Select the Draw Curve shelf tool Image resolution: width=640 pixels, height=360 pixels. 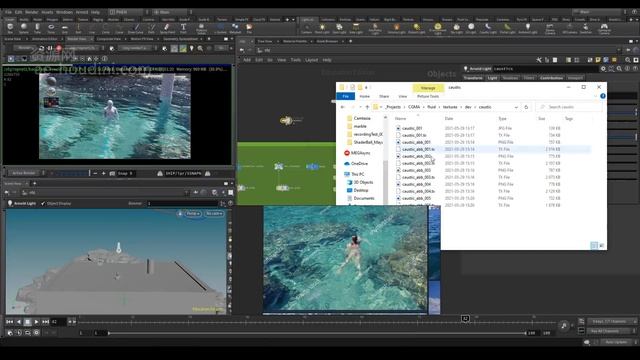point(136,29)
